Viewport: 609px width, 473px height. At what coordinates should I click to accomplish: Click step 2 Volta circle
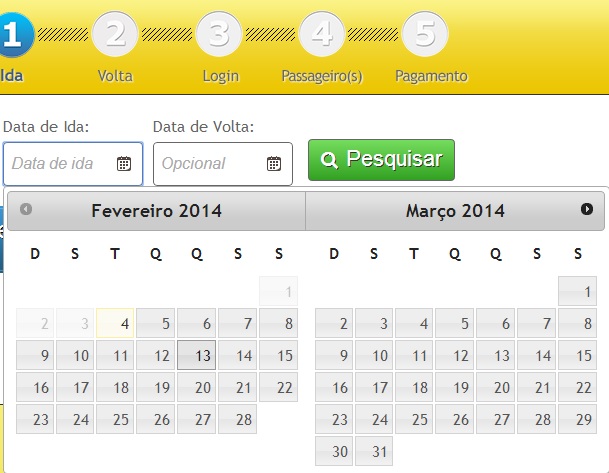tap(115, 34)
